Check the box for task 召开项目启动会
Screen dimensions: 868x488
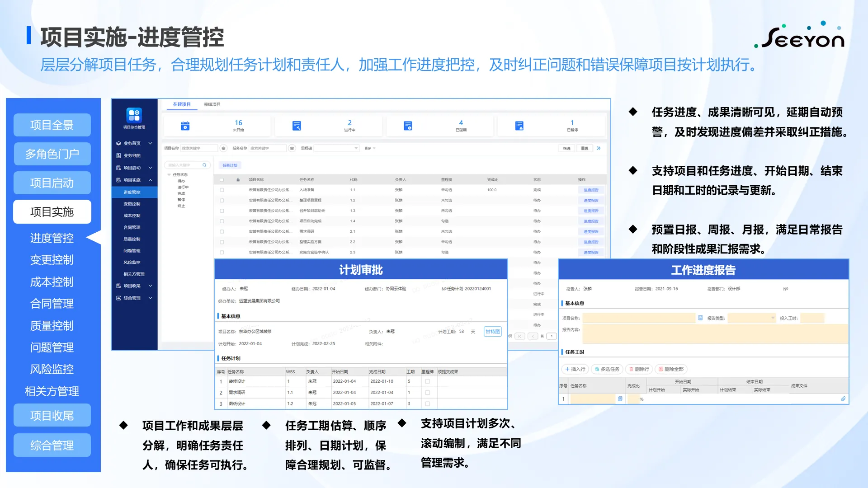pos(222,211)
